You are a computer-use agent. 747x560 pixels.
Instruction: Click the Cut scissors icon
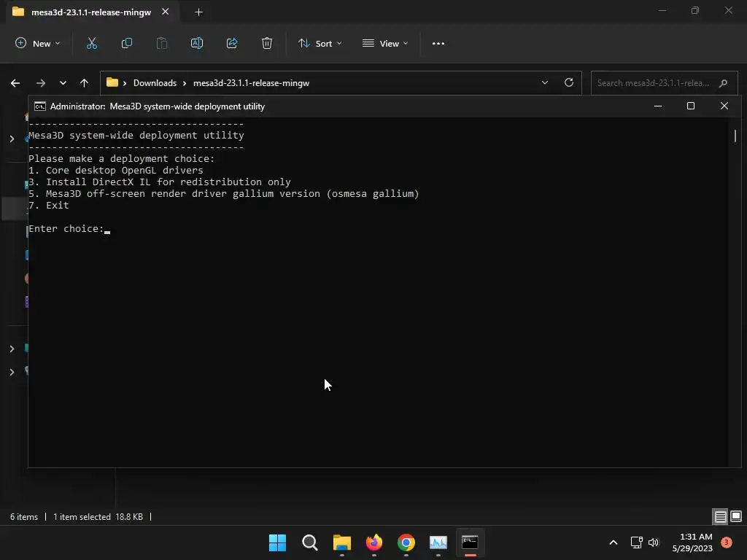[91, 43]
